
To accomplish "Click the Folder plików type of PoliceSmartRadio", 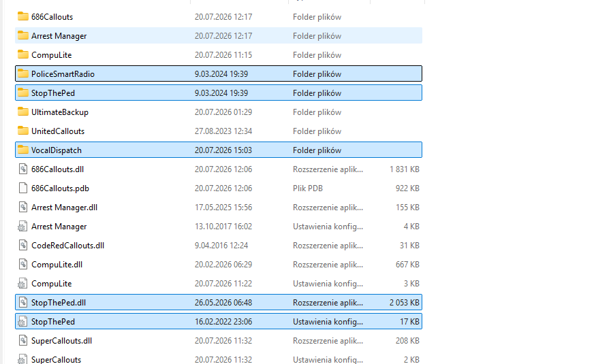I will tap(317, 74).
